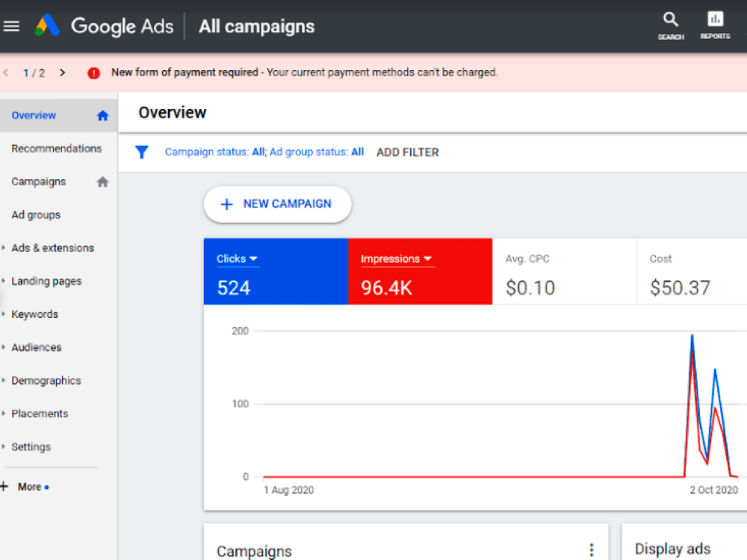
Task: Click the home icon beside Campaigns
Action: (102, 182)
